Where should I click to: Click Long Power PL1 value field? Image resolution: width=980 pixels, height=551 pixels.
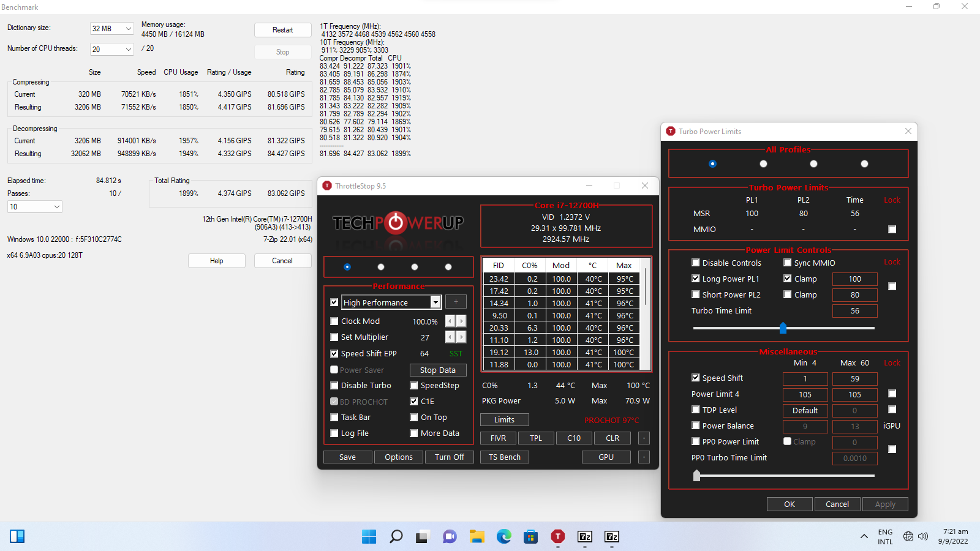point(855,279)
